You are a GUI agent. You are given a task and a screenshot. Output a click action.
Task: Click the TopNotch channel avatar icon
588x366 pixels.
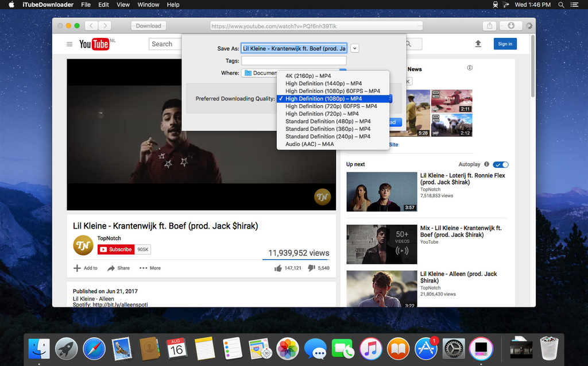[x=83, y=245]
